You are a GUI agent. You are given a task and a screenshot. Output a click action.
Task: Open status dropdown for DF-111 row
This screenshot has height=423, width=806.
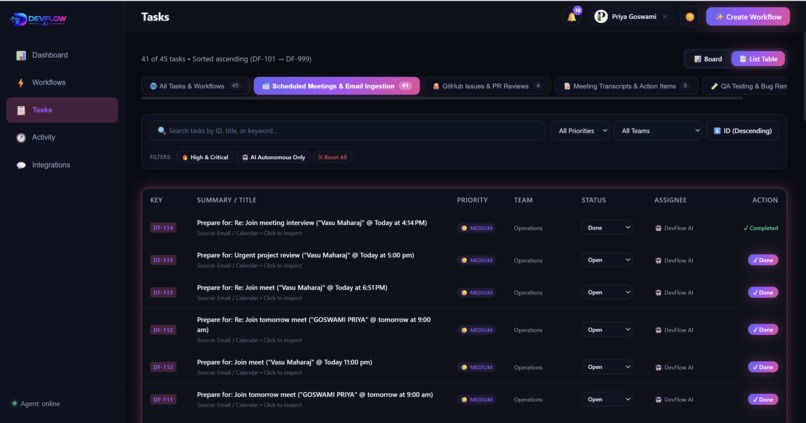point(607,399)
